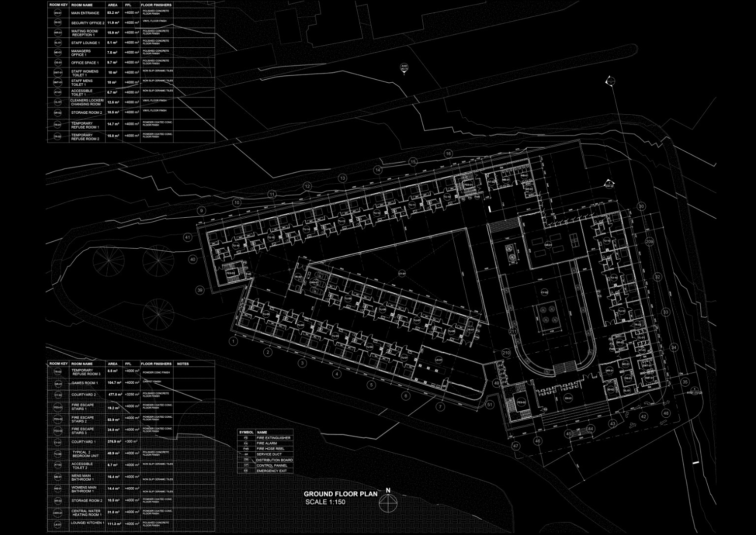Click the STAFF MENS TOILET 1 entry
Screen dimensions: 756x535
pos(82,83)
